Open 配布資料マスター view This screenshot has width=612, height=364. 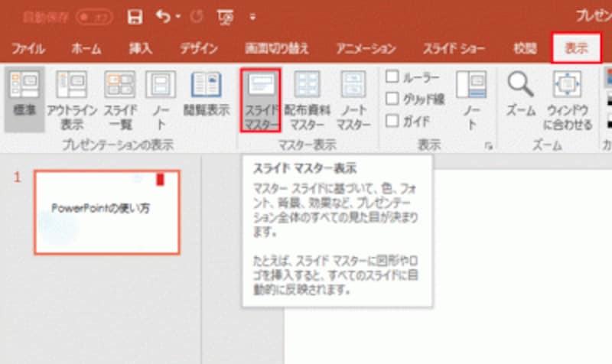[x=308, y=100]
